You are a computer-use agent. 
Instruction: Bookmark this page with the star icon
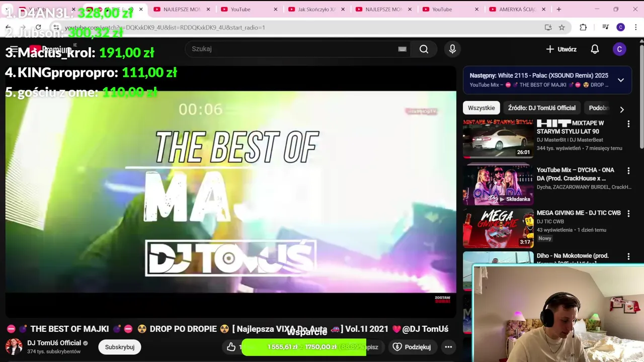[x=561, y=27]
